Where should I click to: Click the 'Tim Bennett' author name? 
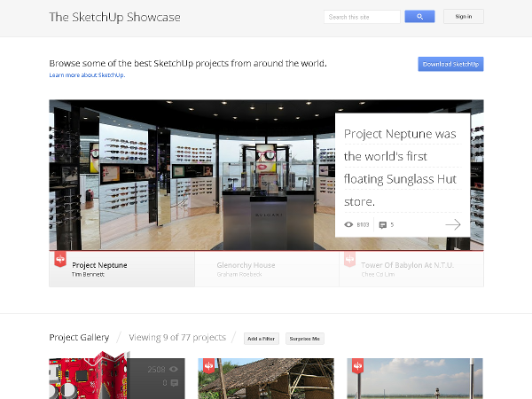point(88,274)
